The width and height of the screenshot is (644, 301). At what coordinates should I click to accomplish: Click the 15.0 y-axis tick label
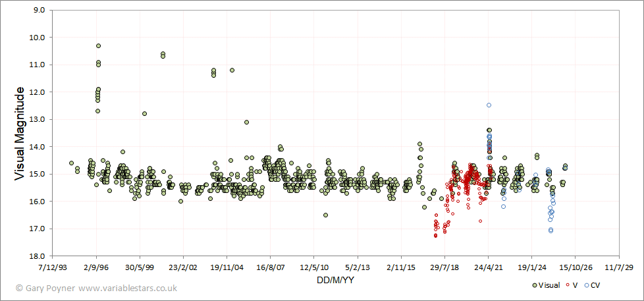(38, 174)
